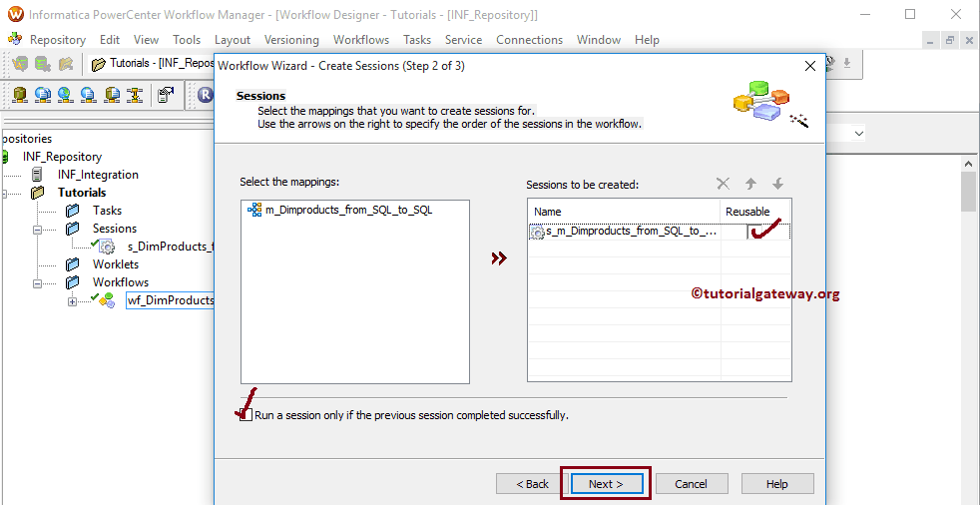Select the s_m_Dimproducts_from_SQL_to_... session row
980x505 pixels.
pyautogui.click(x=660, y=232)
